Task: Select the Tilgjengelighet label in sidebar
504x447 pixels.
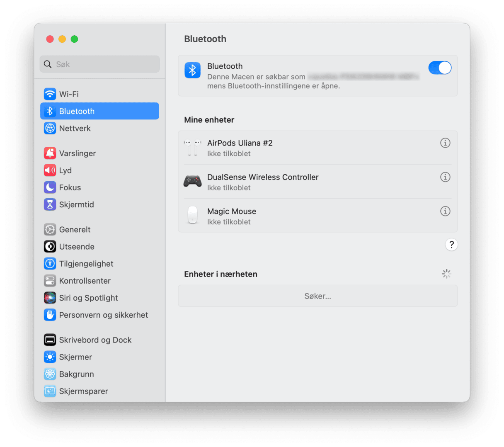Action: click(x=86, y=264)
